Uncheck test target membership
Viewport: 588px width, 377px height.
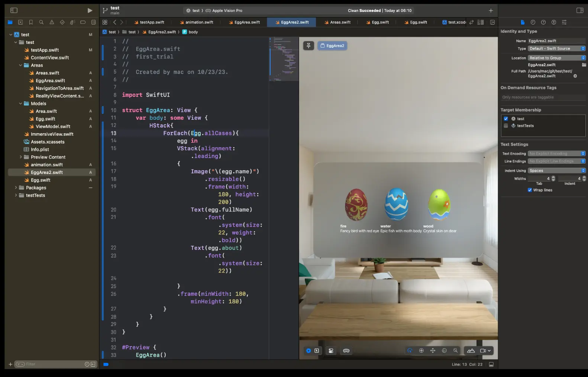[x=506, y=119]
